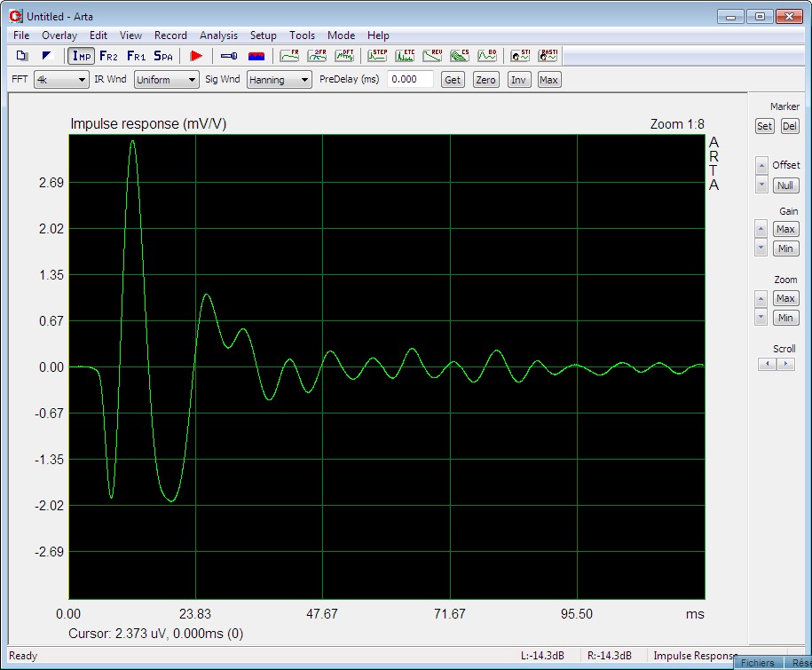Open the Edit menu
This screenshot has height=670, width=812.
tap(99, 35)
